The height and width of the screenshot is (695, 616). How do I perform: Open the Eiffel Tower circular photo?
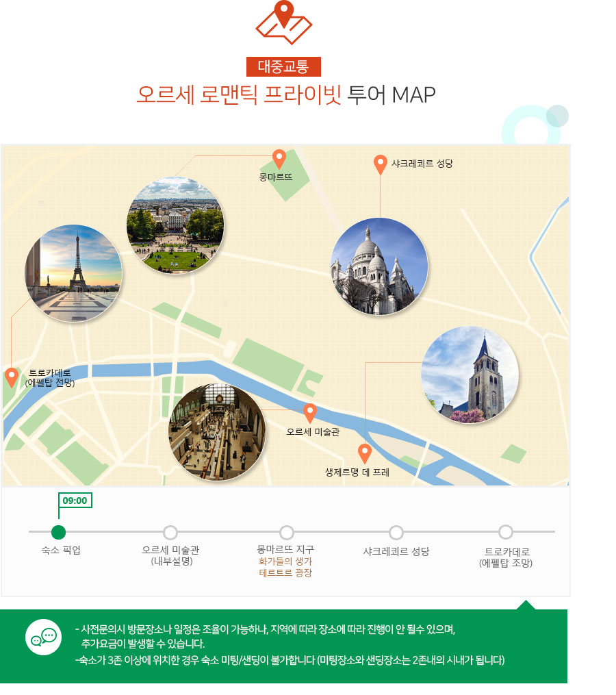(73, 273)
